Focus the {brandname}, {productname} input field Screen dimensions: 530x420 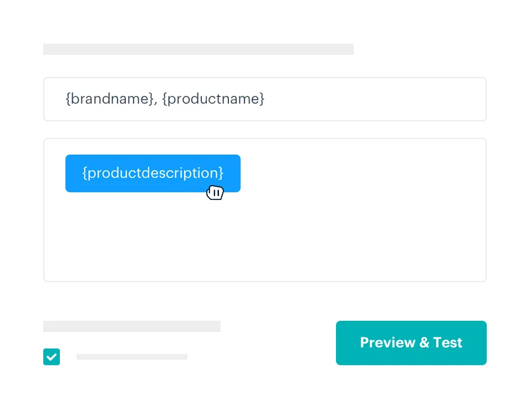click(x=264, y=99)
